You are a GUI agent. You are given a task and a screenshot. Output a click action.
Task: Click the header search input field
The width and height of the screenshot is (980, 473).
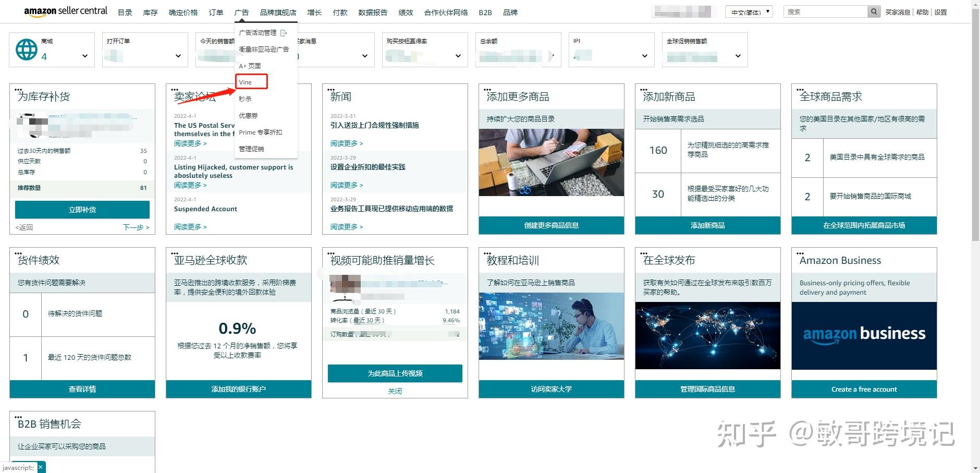[x=826, y=12]
